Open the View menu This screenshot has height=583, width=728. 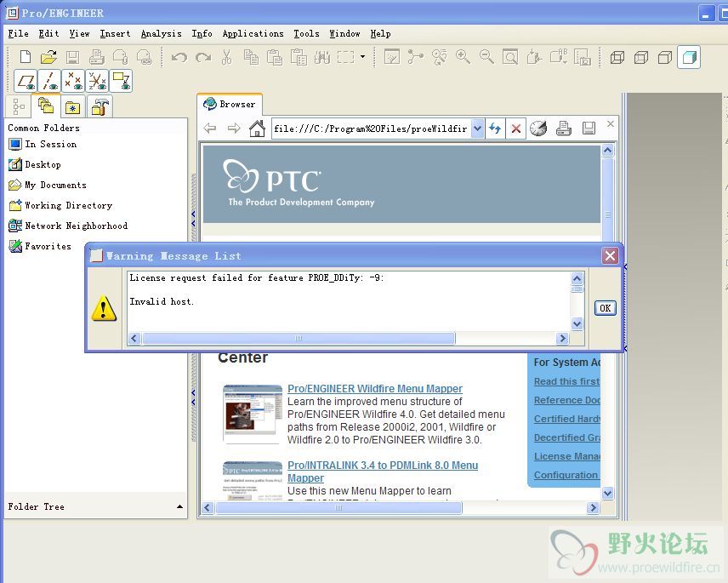coord(79,33)
